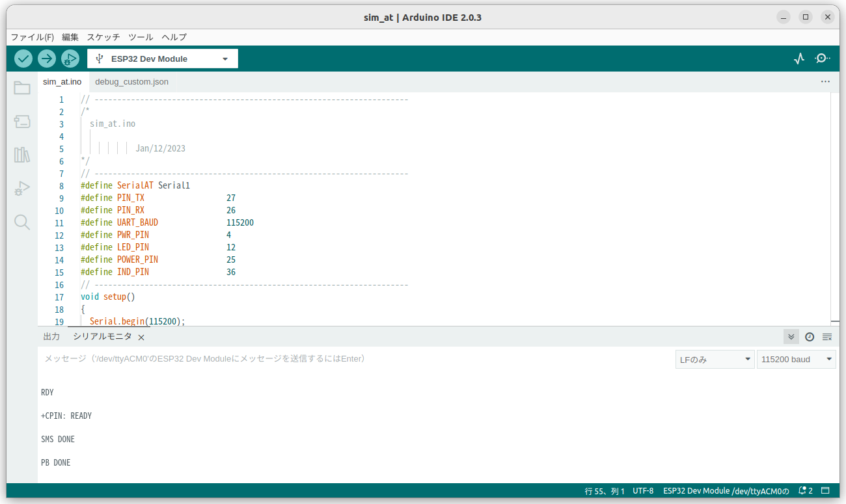The height and width of the screenshot is (504, 846).
Task: Open the 編集 menu
Action: coord(70,37)
